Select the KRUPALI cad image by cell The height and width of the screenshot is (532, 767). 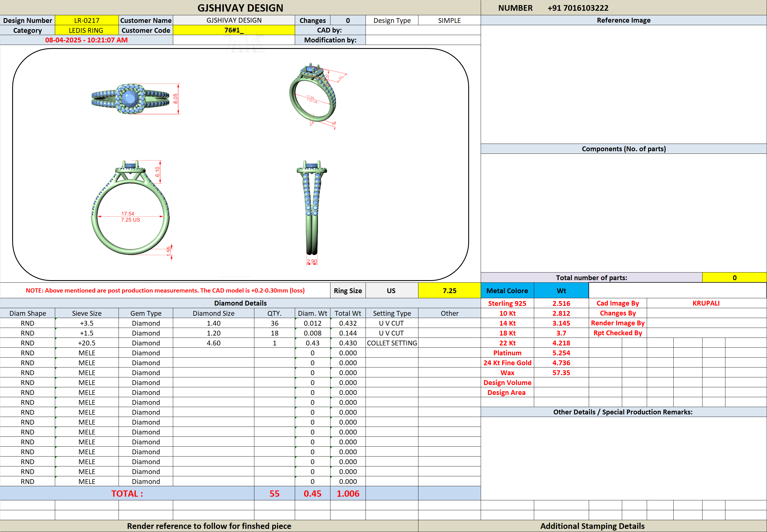(x=706, y=303)
